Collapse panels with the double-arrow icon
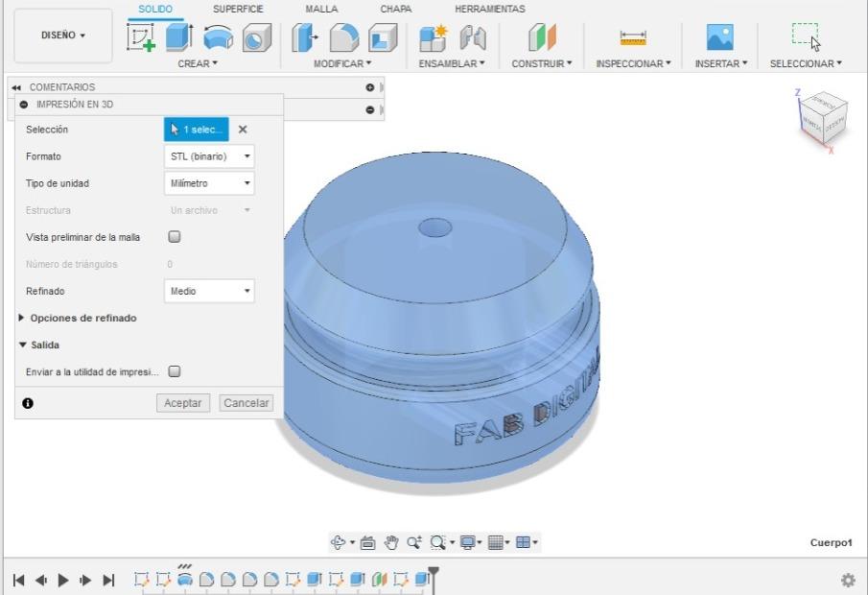 16,87
